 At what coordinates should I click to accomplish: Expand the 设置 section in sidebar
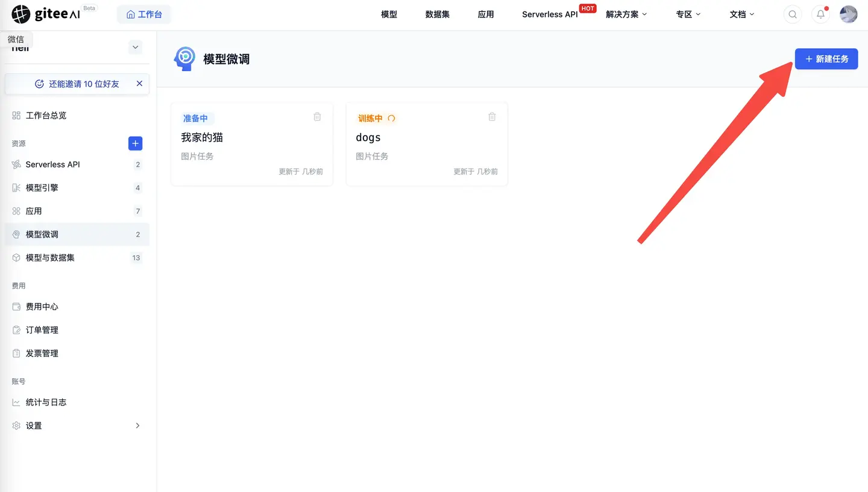[x=34, y=425]
